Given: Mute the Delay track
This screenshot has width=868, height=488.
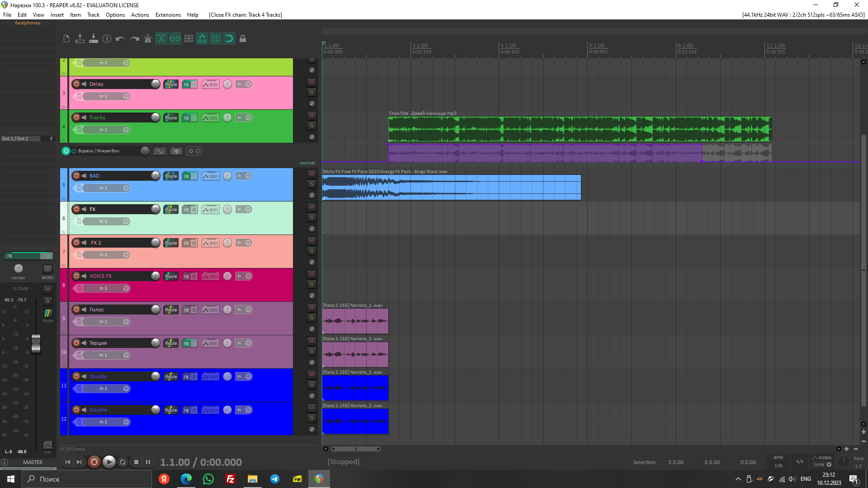Looking at the screenshot, I should click(x=311, y=82).
